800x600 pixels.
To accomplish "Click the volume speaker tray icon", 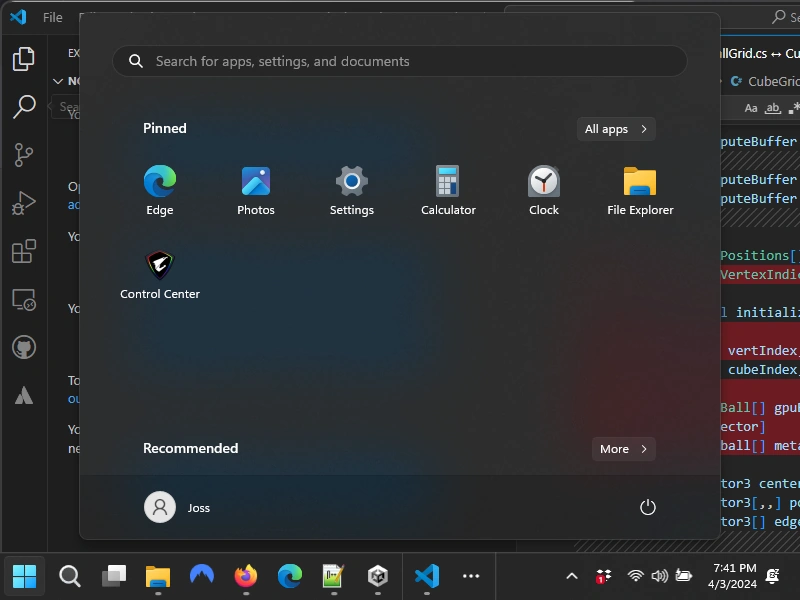I will (x=659, y=577).
